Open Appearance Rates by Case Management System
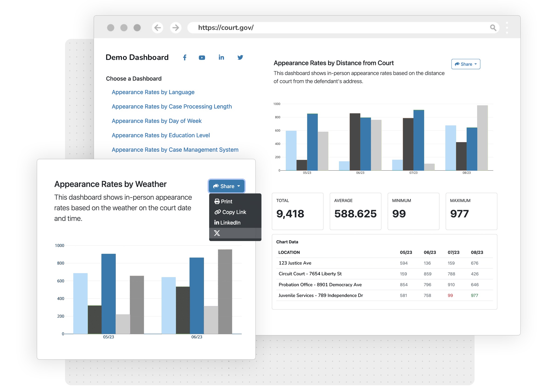The image size is (537, 392). coord(175,150)
